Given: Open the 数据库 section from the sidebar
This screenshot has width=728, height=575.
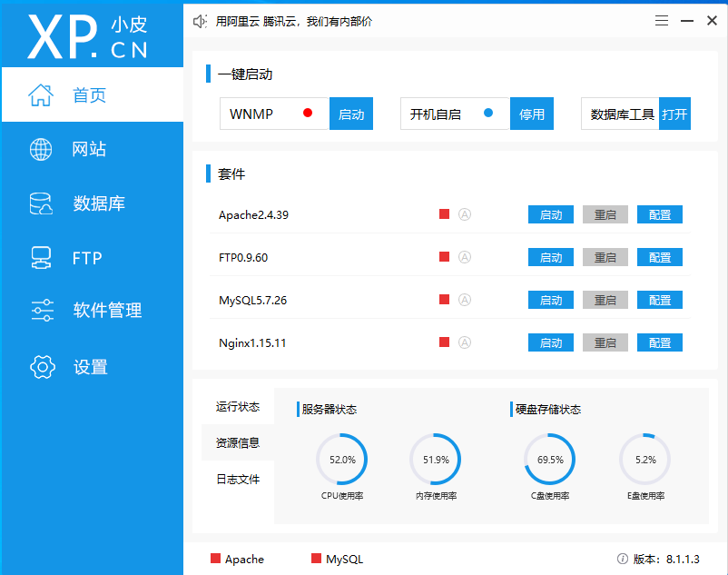Looking at the screenshot, I should [x=91, y=203].
